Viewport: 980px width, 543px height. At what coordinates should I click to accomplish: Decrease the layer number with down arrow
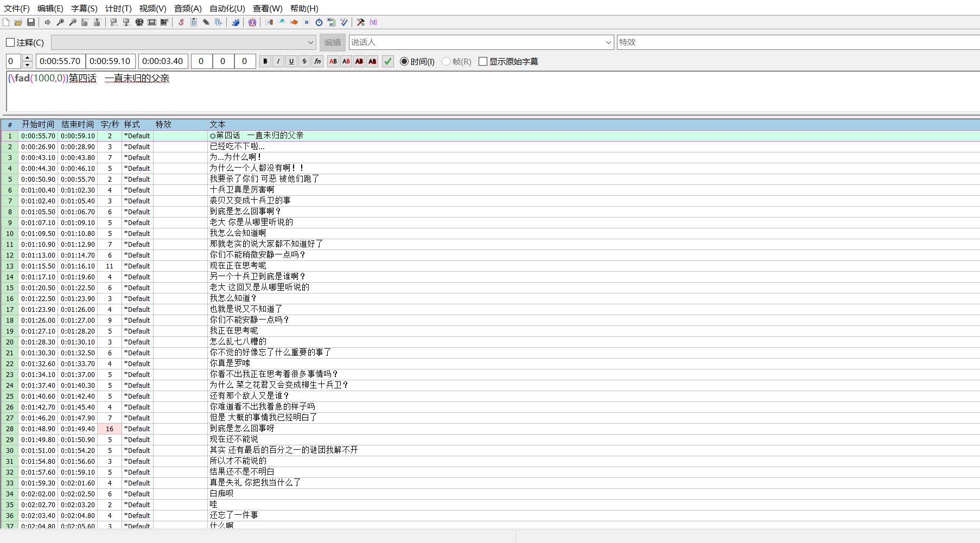(28, 65)
